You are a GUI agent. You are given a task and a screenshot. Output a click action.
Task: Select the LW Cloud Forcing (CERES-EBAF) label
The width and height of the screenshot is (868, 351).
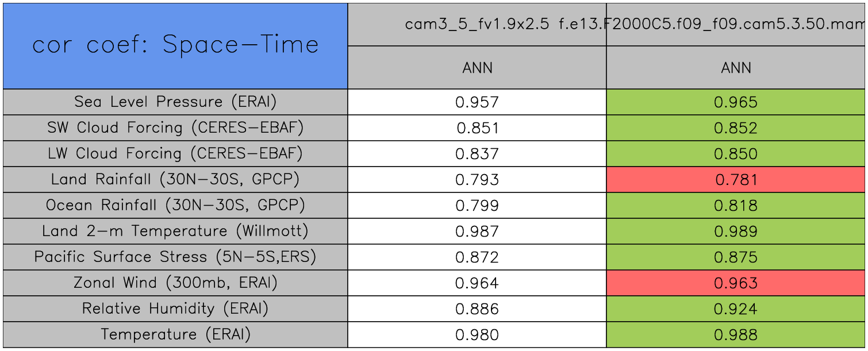pyautogui.click(x=175, y=154)
